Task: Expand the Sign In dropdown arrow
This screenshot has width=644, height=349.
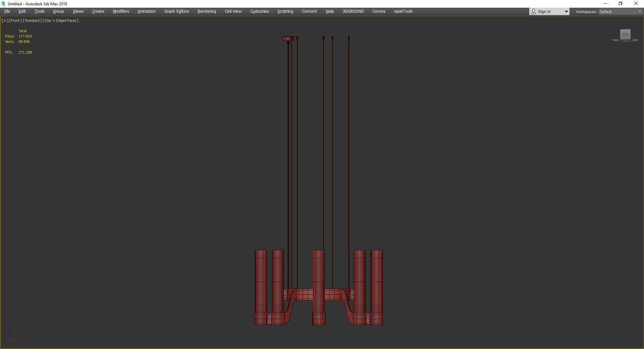Action: (x=566, y=12)
